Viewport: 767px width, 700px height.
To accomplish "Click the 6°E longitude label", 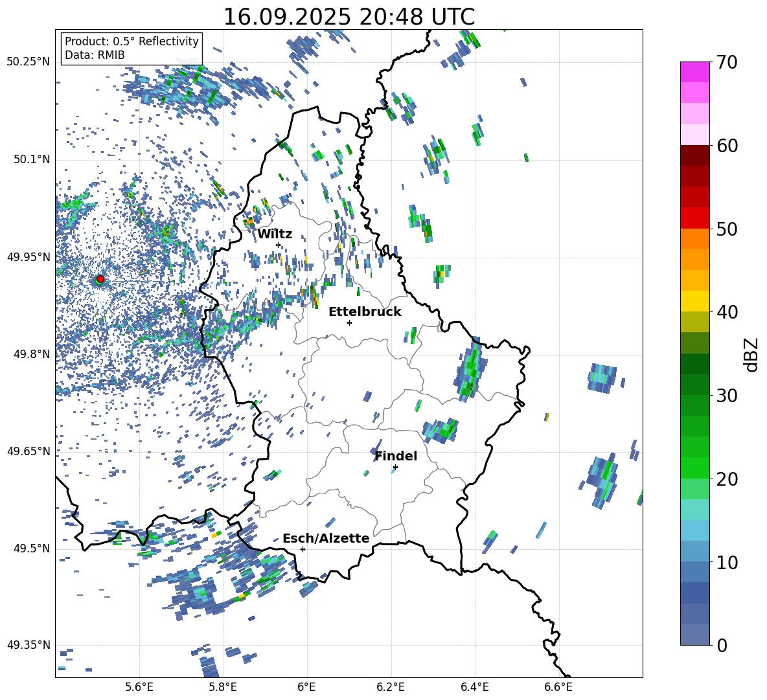I will [306, 687].
